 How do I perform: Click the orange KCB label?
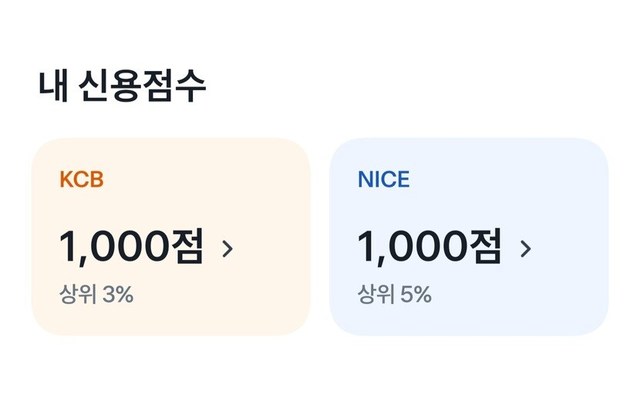pos(81,180)
